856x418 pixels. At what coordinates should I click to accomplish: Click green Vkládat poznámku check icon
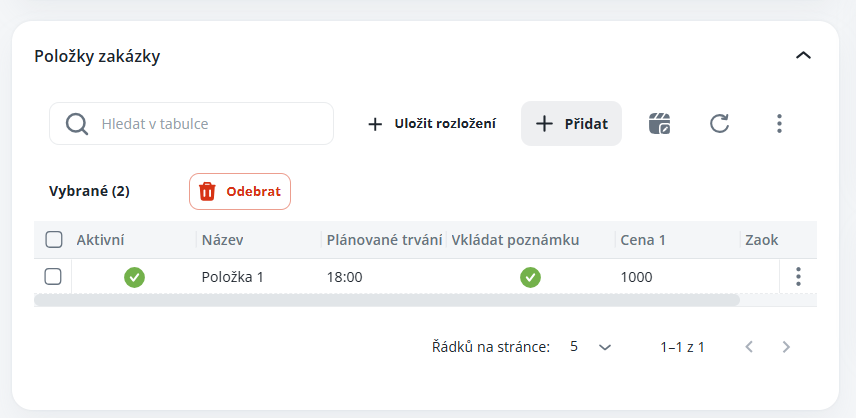click(530, 277)
